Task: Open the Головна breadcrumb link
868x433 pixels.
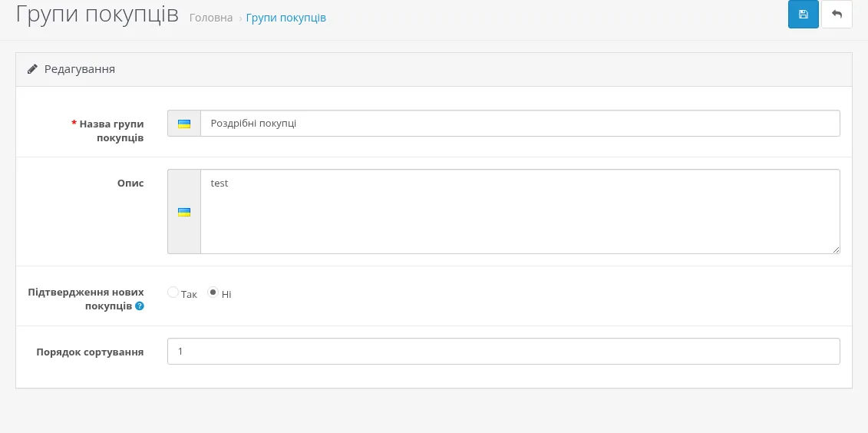Action: (211, 18)
